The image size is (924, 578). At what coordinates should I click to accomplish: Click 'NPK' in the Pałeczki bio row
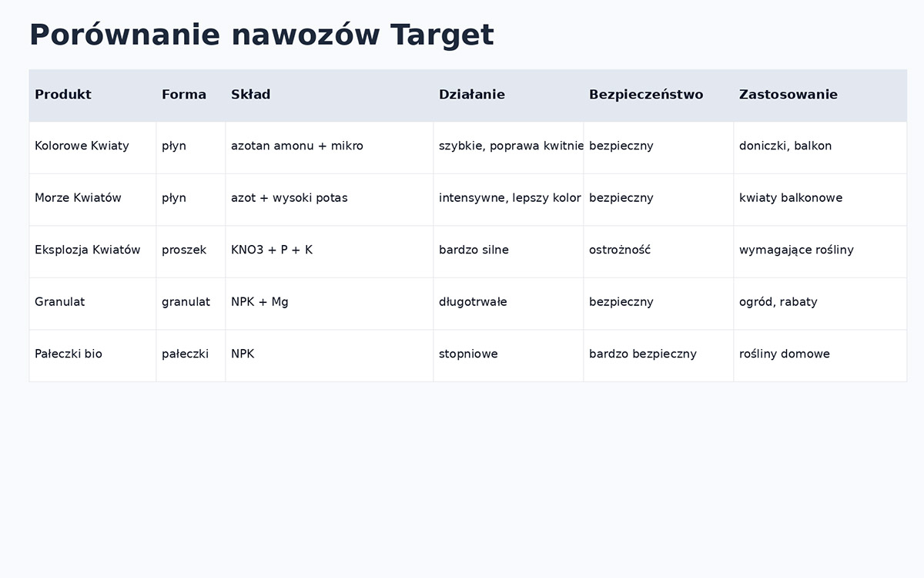pyautogui.click(x=330, y=355)
